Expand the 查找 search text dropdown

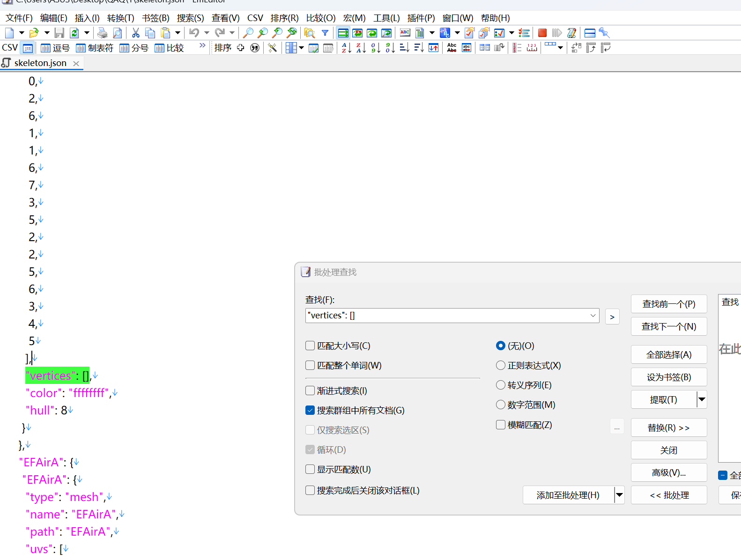[x=593, y=316]
